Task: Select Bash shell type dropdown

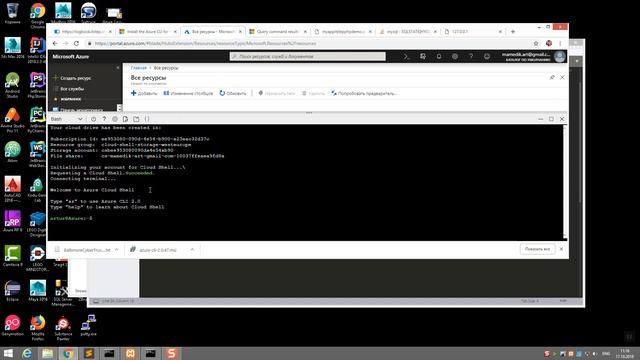Action: coord(67,119)
